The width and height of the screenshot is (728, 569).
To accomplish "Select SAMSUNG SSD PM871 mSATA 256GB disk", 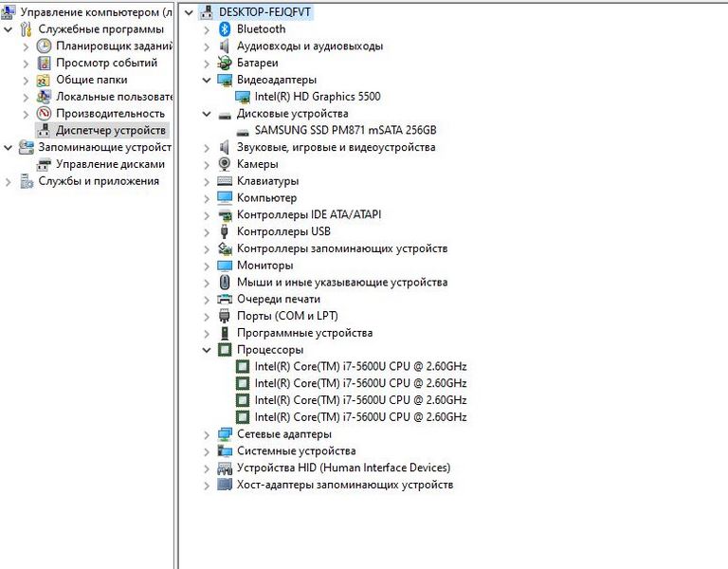I will click(x=345, y=131).
